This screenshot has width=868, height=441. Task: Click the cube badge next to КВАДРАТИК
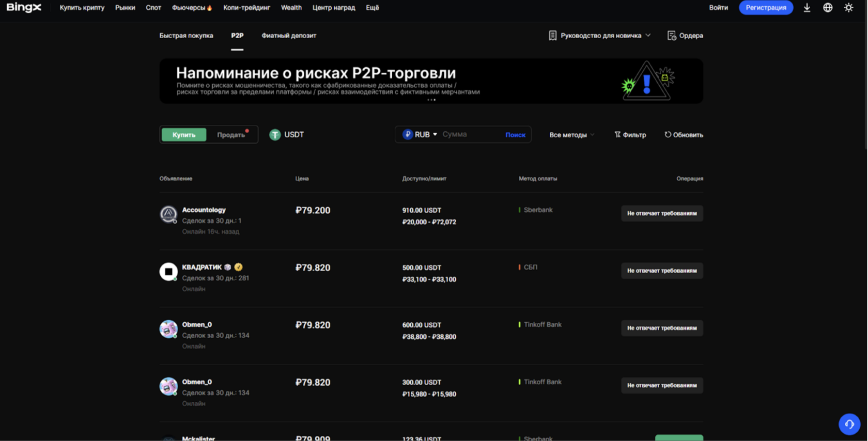(x=228, y=267)
